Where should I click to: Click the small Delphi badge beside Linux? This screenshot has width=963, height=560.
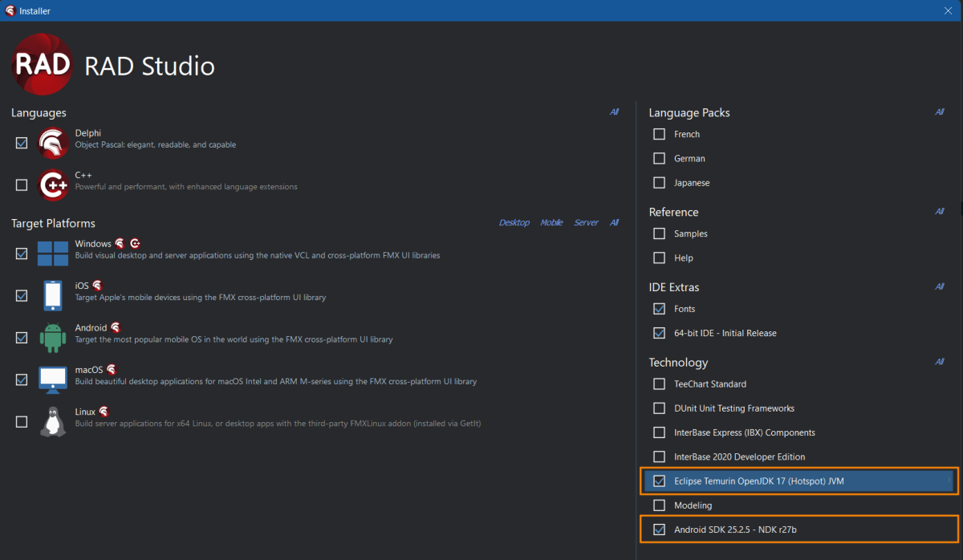[104, 412]
